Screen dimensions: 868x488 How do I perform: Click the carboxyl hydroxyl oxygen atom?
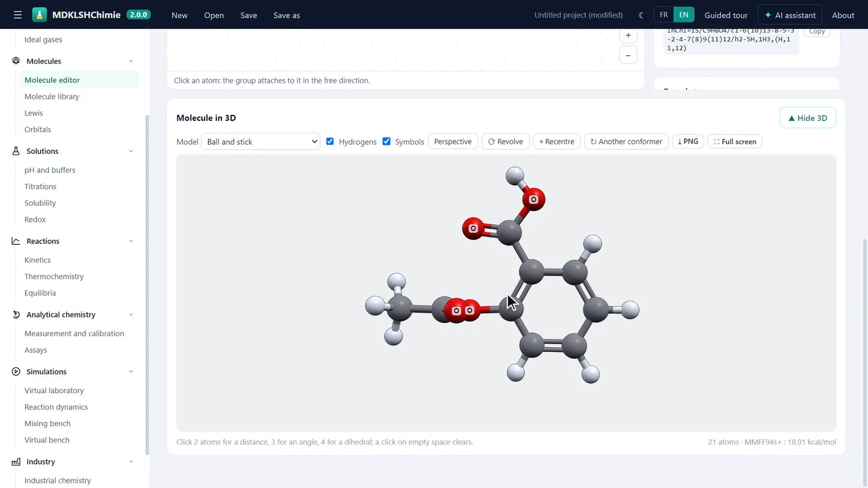click(x=534, y=200)
